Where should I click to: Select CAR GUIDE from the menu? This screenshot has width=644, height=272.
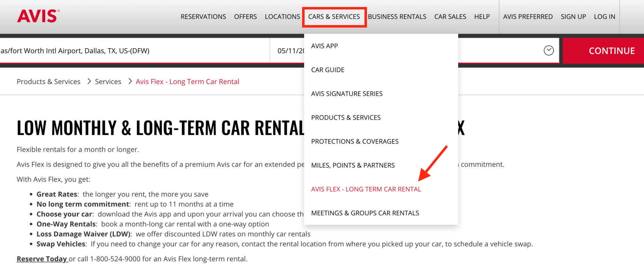click(x=327, y=70)
